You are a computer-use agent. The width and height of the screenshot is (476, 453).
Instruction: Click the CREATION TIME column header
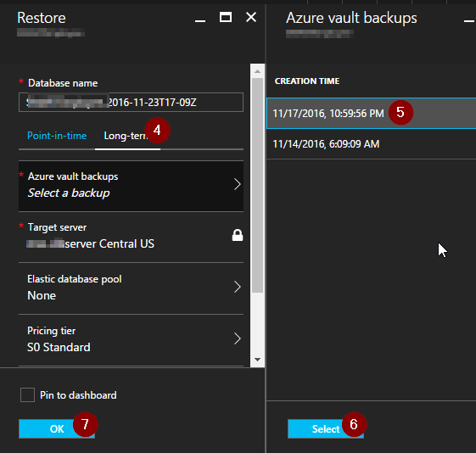[307, 81]
